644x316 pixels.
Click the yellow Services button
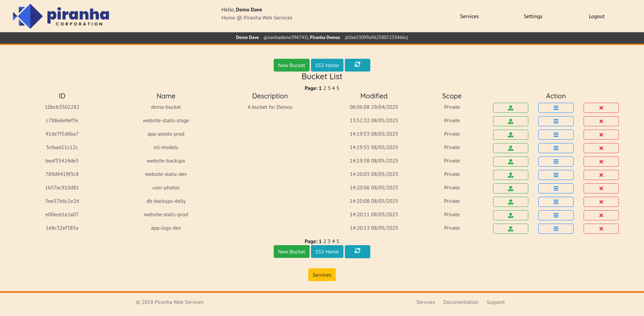click(322, 275)
